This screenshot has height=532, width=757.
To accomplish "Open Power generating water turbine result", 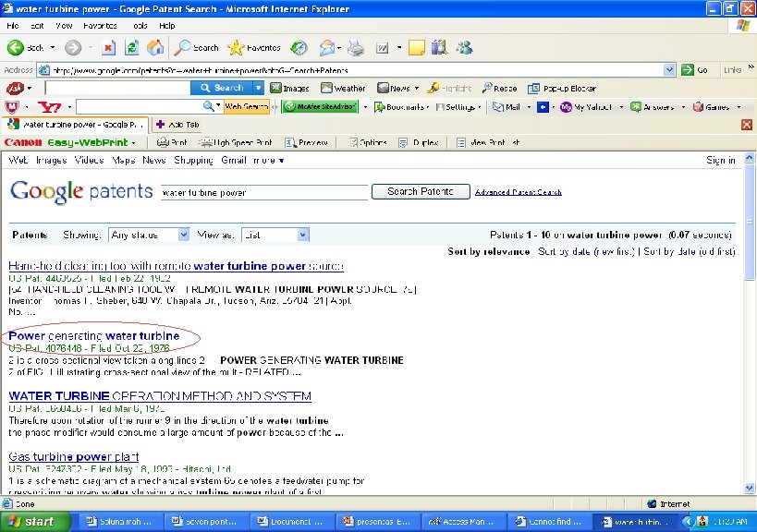I will [94, 335].
